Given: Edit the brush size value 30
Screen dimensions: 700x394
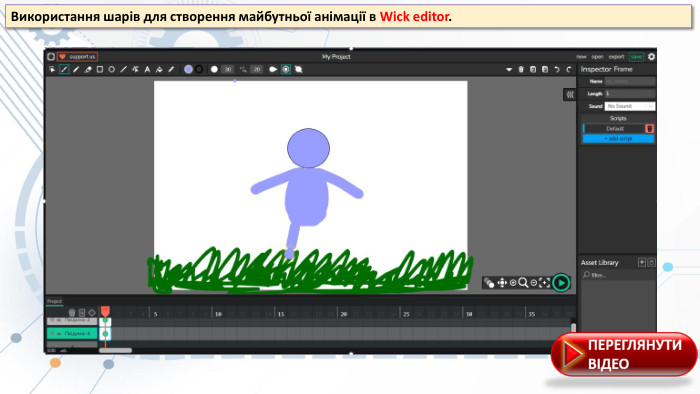Looking at the screenshot, I should tap(228, 69).
